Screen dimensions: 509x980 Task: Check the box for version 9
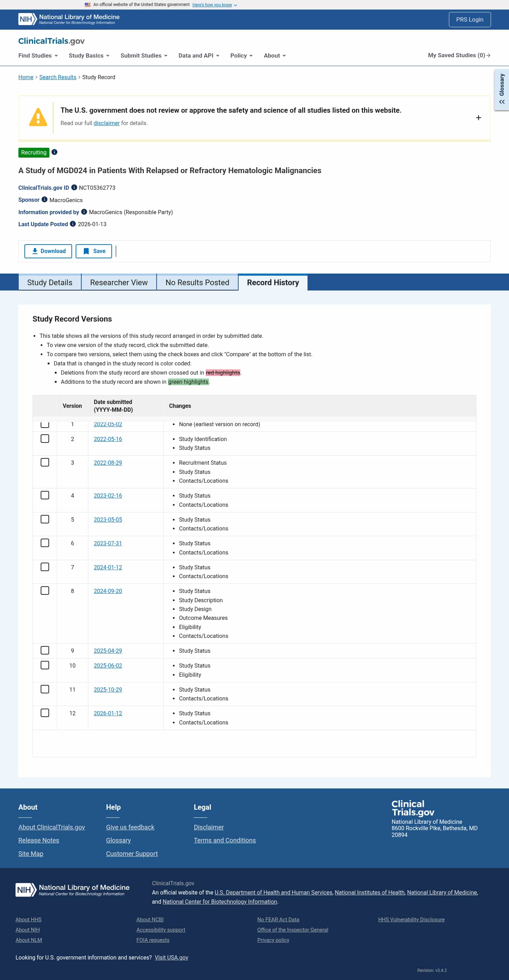click(45, 650)
